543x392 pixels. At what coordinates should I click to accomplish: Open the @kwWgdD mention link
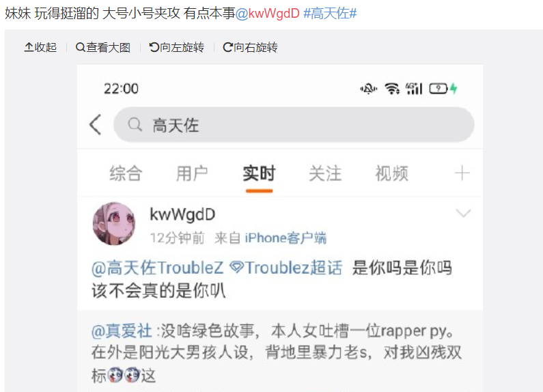(267, 14)
